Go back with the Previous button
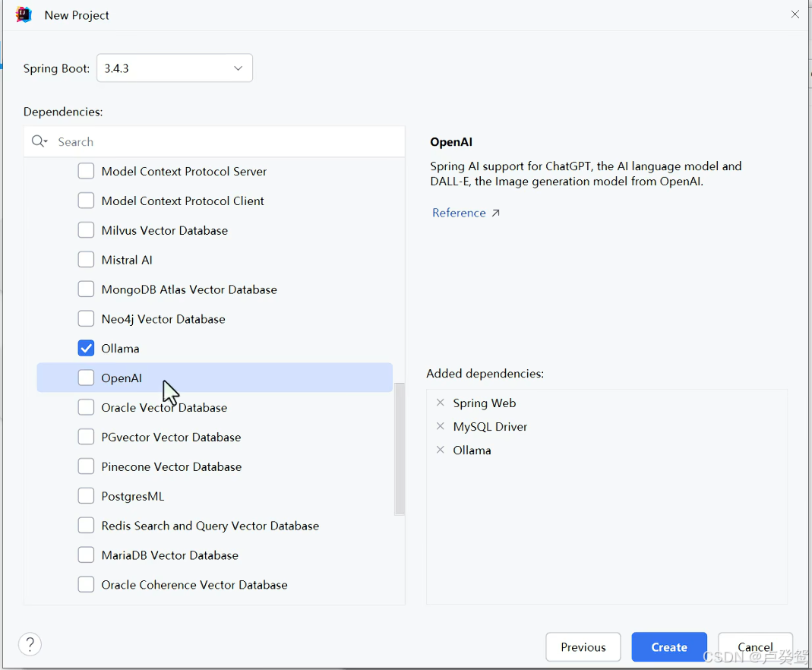 (x=583, y=646)
